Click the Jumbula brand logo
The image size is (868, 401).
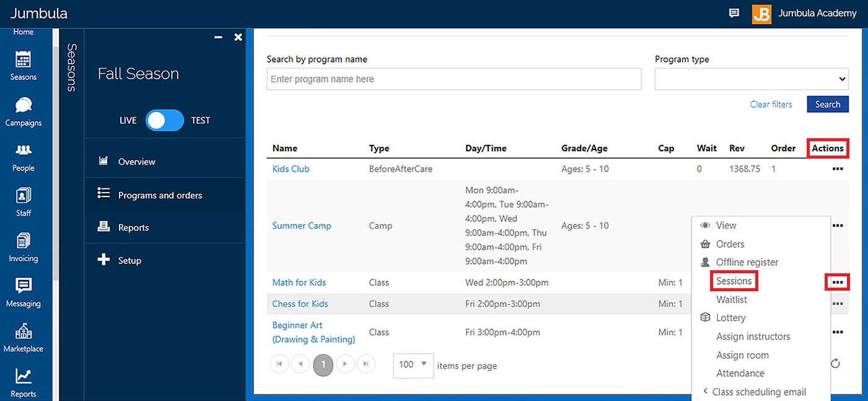click(x=39, y=13)
